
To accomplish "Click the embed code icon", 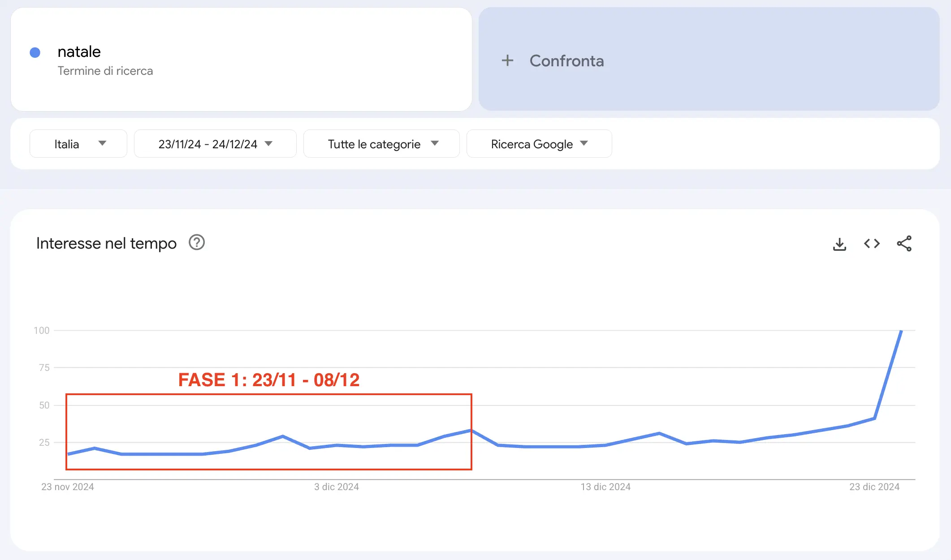I will 872,244.
